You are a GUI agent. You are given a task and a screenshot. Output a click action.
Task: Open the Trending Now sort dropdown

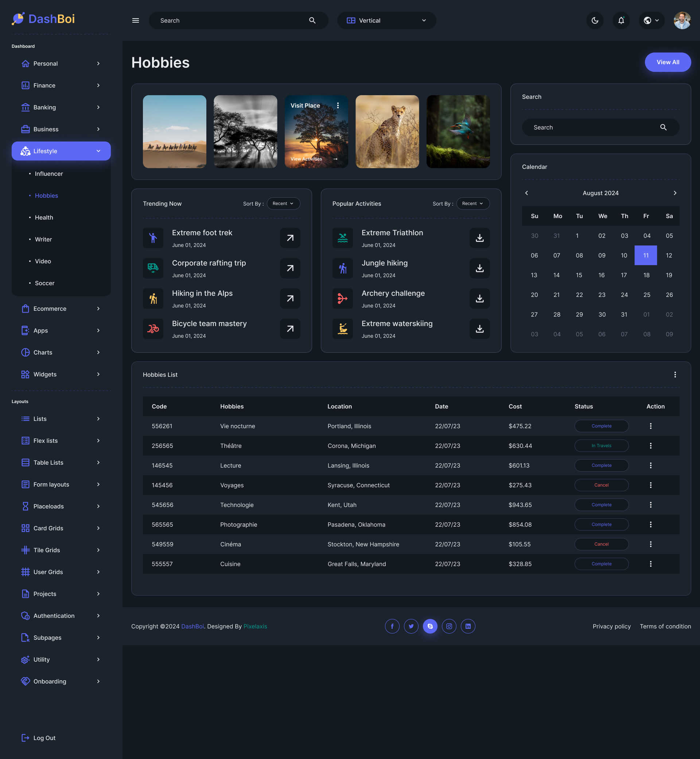pyautogui.click(x=283, y=204)
